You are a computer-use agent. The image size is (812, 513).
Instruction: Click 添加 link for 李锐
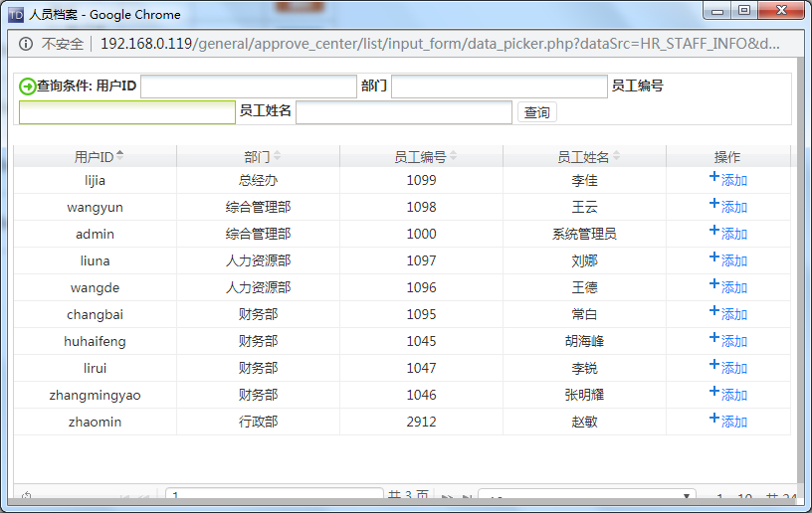(734, 369)
